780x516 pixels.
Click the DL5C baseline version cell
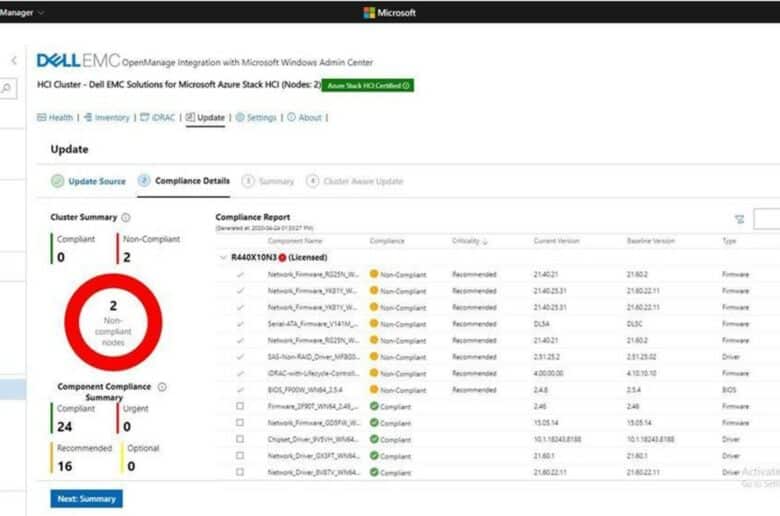pyautogui.click(x=635, y=324)
